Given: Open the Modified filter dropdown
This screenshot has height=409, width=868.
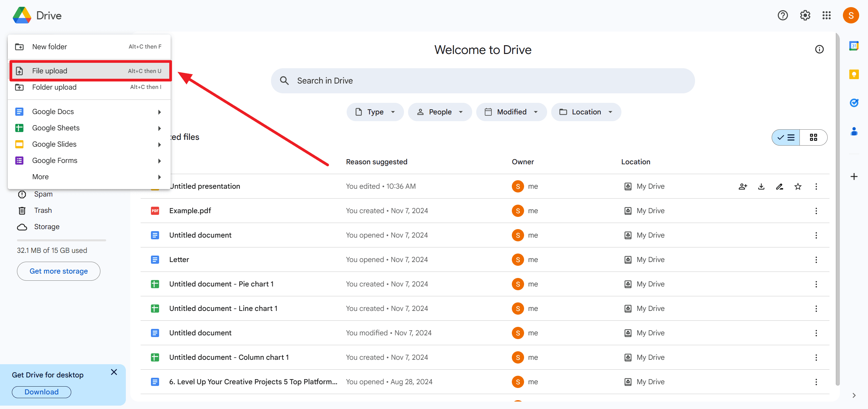Looking at the screenshot, I should (x=511, y=112).
